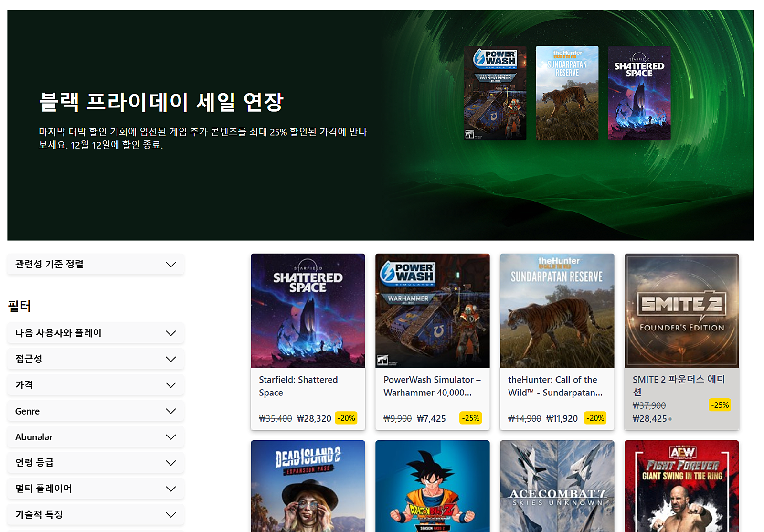Click SMITE 2 파운더스 에디션 title
Image resolution: width=764 pixels, height=532 pixels.
click(x=679, y=385)
